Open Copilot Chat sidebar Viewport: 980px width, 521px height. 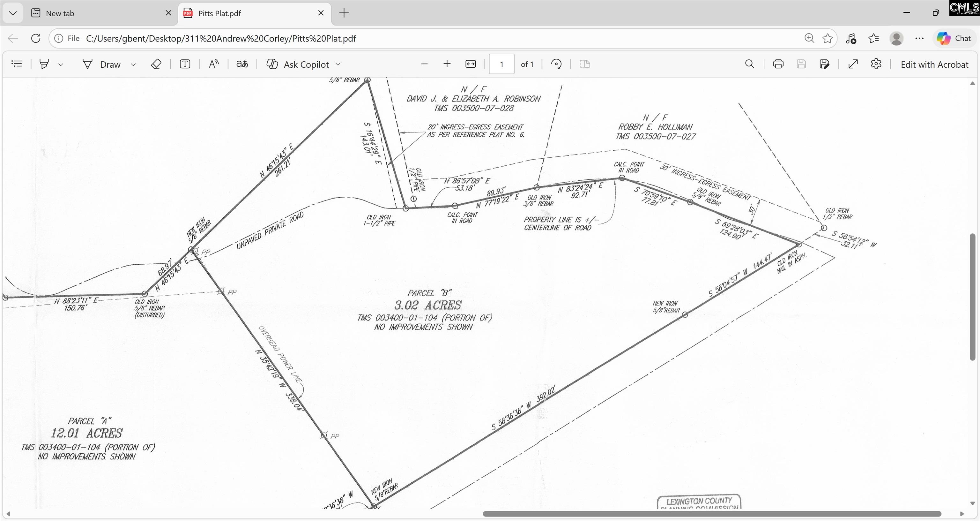click(x=954, y=38)
